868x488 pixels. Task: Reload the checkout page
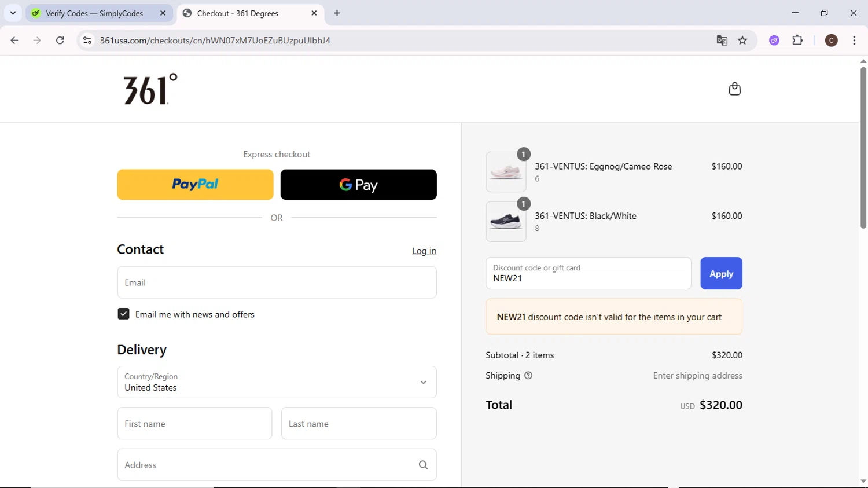(60, 41)
